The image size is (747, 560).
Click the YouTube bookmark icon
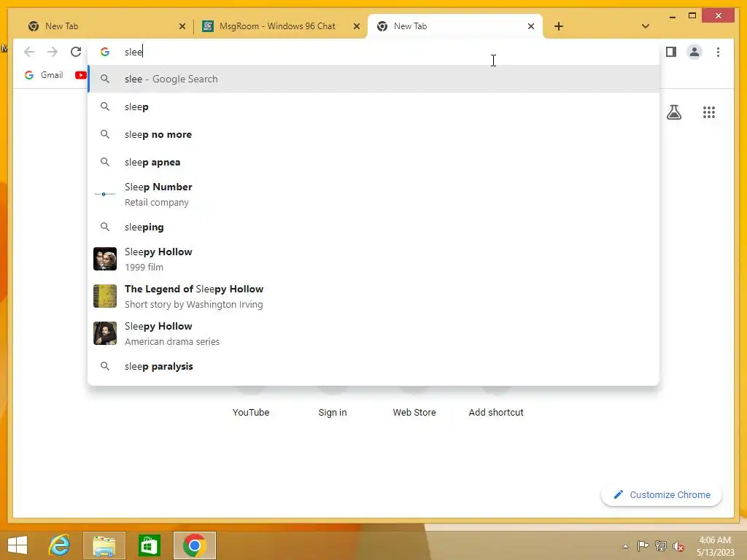pyautogui.click(x=80, y=75)
